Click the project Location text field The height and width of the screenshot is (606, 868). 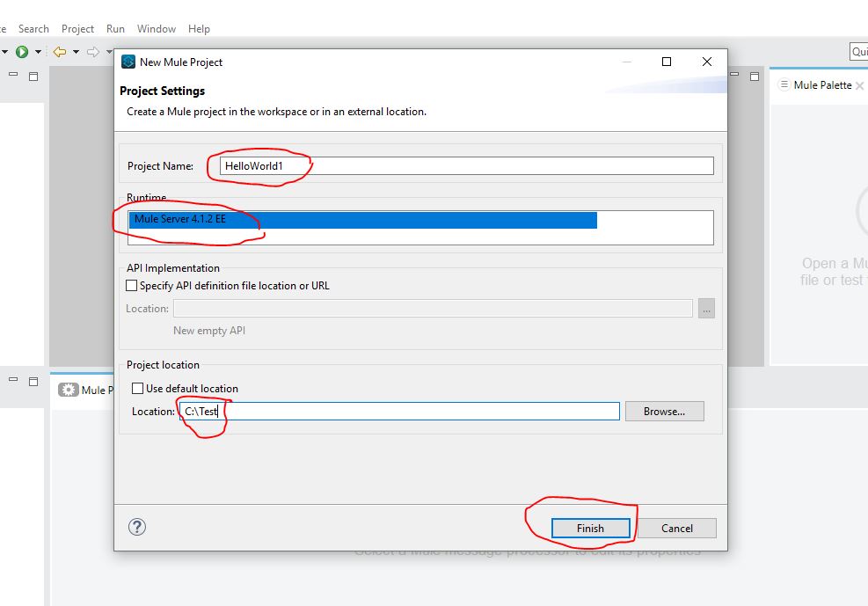pos(399,412)
